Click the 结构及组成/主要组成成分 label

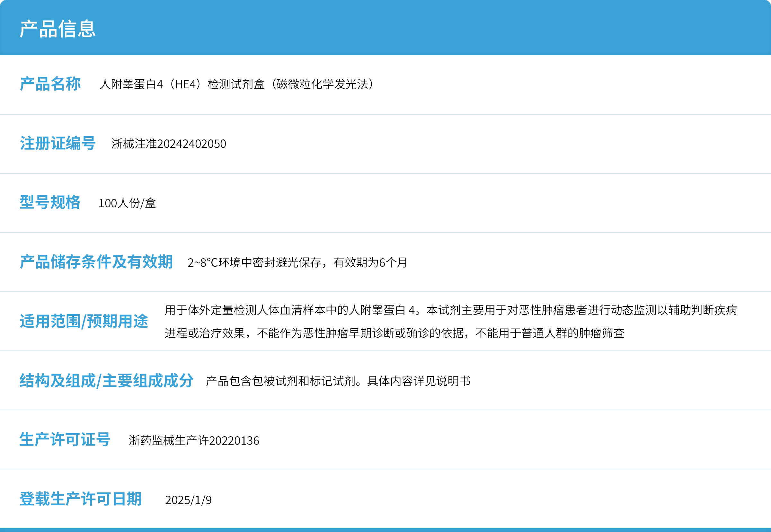(106, 381)
